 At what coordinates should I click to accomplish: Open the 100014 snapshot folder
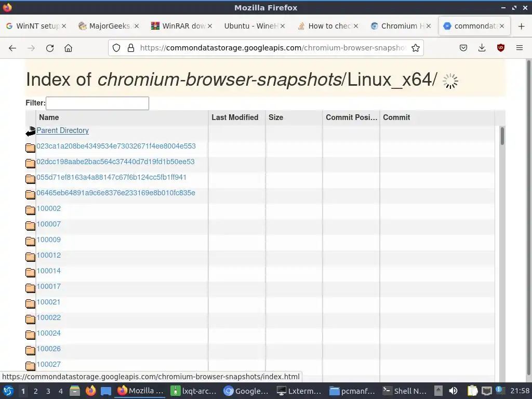(48, 271)
